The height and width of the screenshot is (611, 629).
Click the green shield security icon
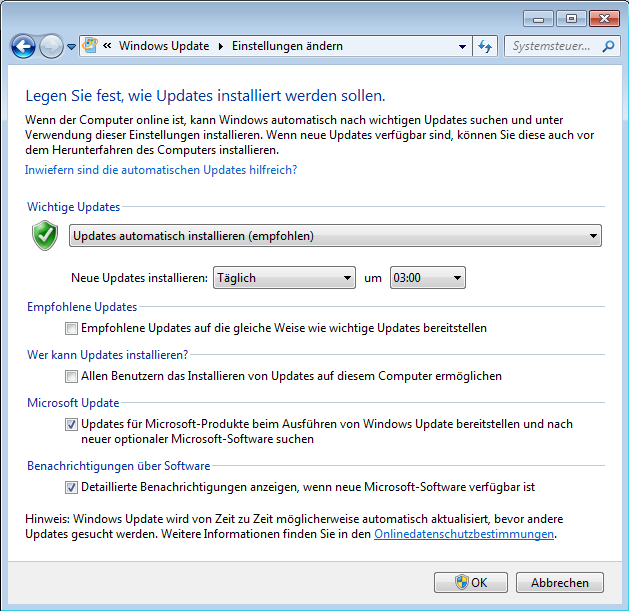[x=45, y=236]
